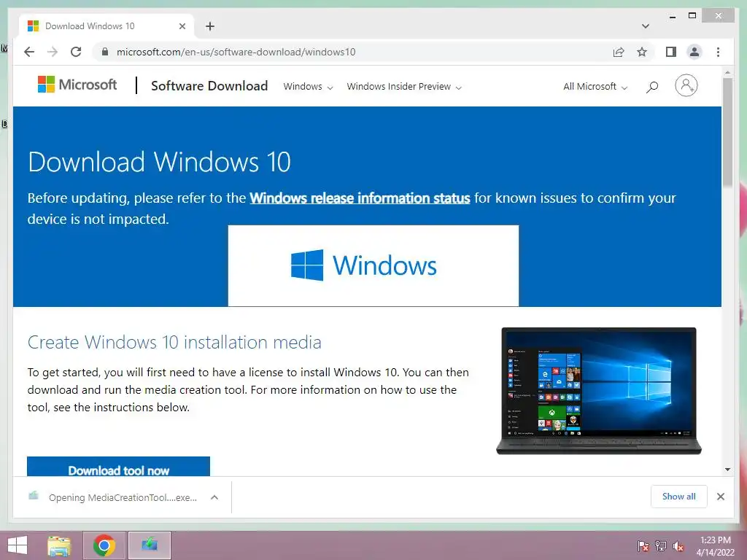Expand the Windows navigation menu

(308, 87)
